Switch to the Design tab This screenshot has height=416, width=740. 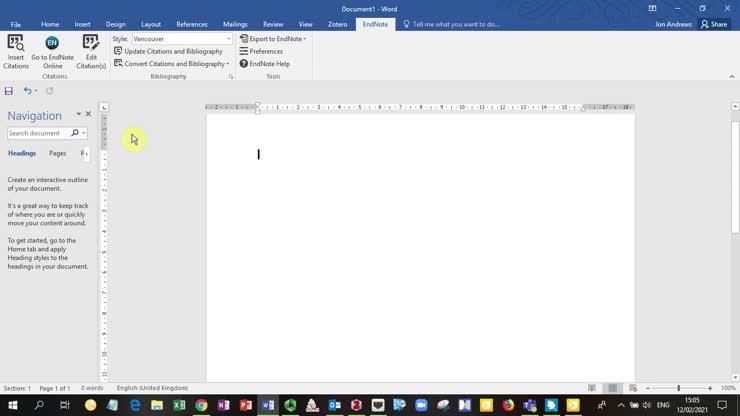[x=116, y=24]
